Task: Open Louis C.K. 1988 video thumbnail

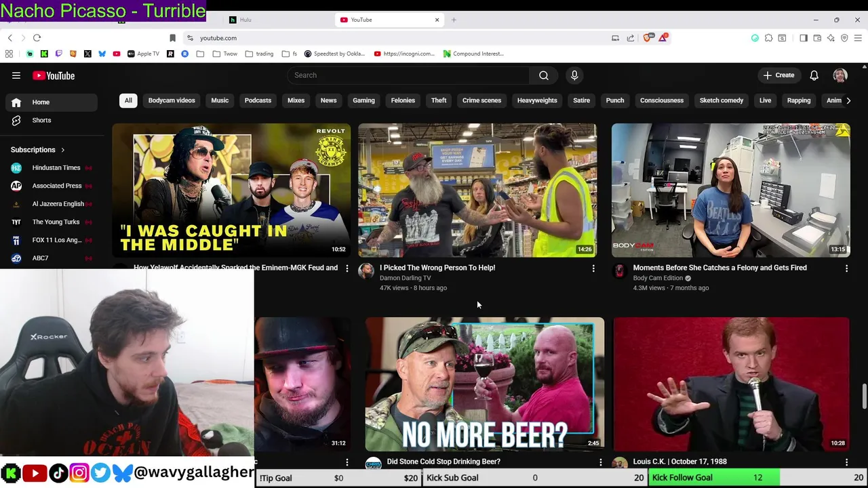Action: point(730,384)
